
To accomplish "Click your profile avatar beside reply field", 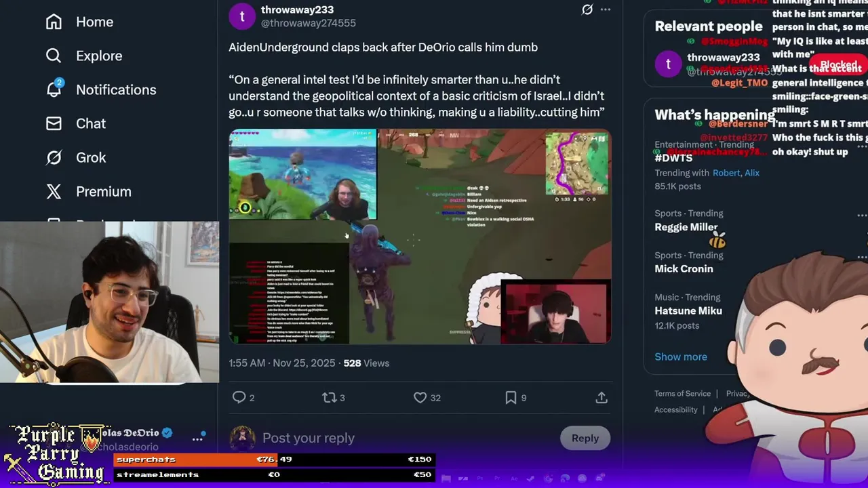I will [x=242, y=438].
